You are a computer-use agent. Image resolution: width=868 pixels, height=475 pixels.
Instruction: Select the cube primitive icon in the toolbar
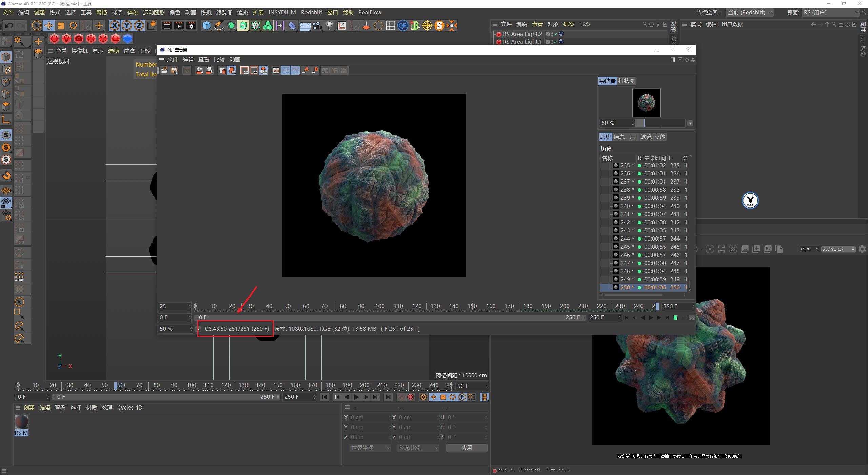point(206,25)
